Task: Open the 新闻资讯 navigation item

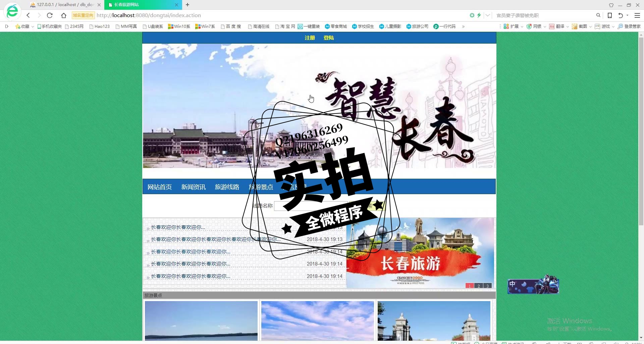Action: coord(194,187)
